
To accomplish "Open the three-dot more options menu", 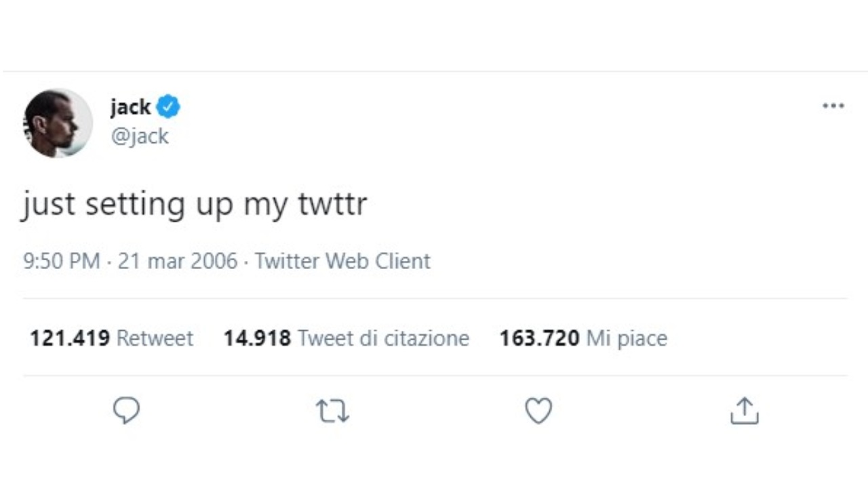I will tap(833, 106).
